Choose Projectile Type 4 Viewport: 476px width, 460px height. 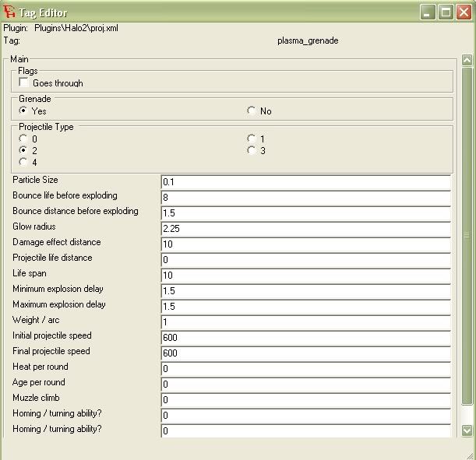[23, 162]
